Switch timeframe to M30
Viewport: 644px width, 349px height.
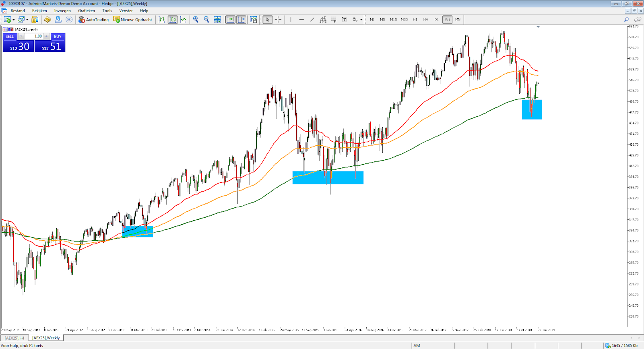click(x=404, y=19)
